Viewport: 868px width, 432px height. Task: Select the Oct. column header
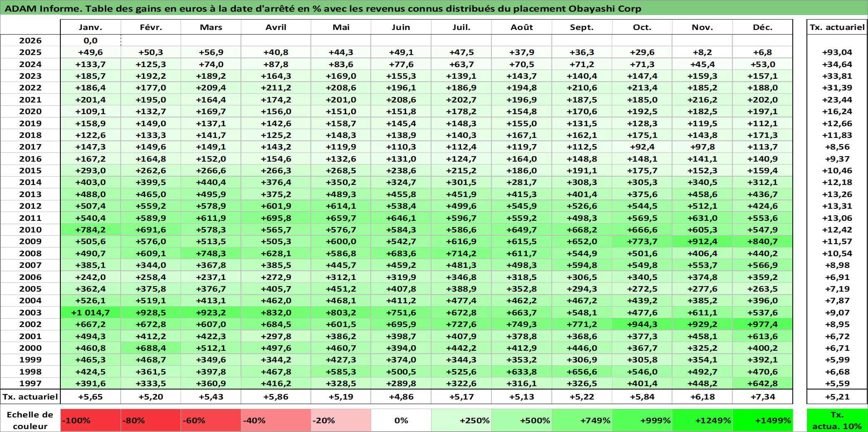click(x=642, y=27)
